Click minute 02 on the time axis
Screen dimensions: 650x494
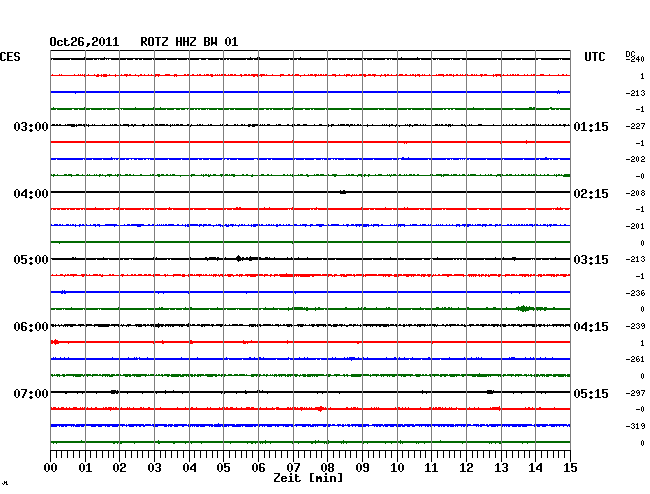119,467
